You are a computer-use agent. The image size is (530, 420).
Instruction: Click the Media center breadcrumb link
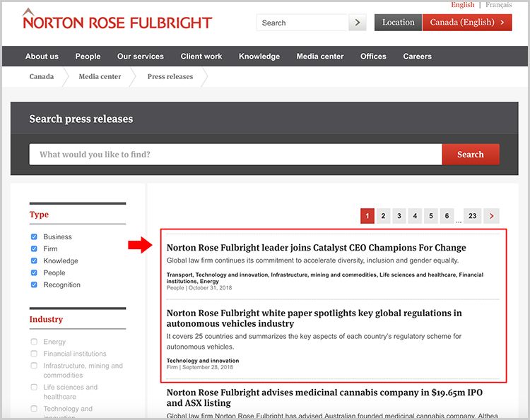[x=100, y=77]
